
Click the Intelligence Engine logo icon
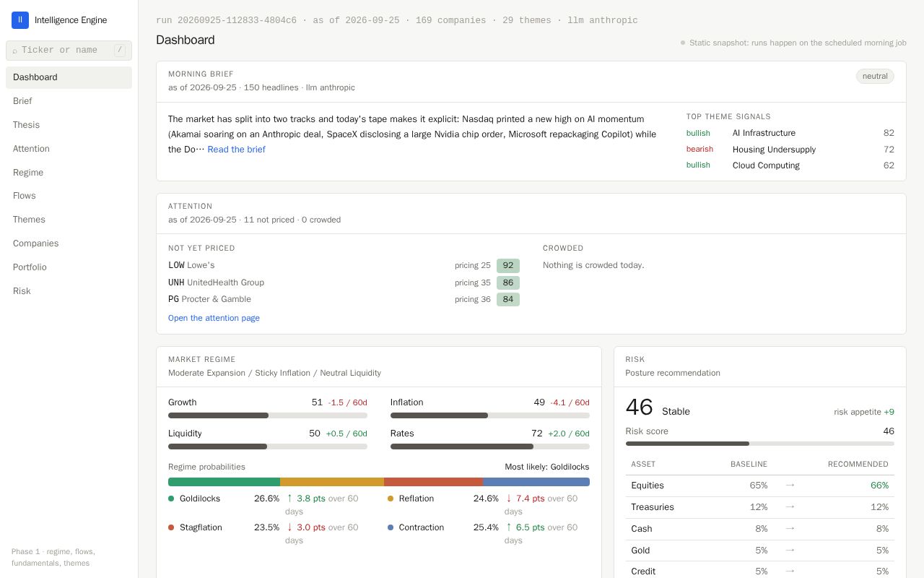(x=20, y=20)
